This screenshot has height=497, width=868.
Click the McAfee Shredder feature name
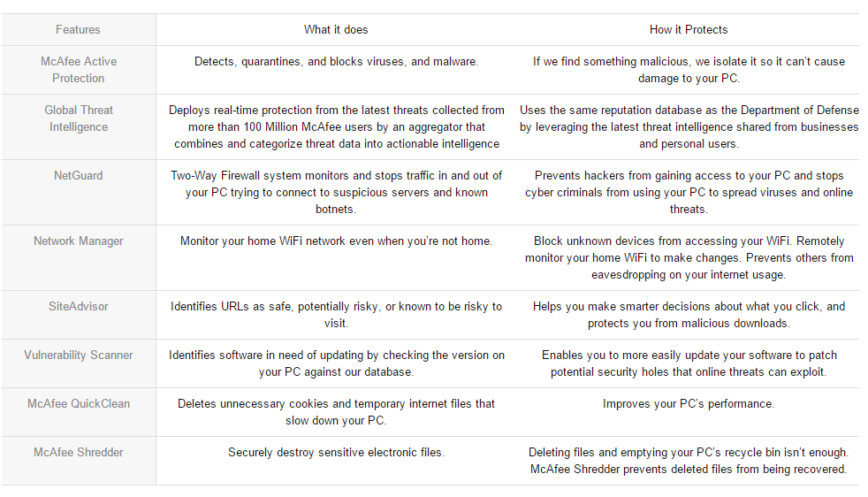[79, 453]
